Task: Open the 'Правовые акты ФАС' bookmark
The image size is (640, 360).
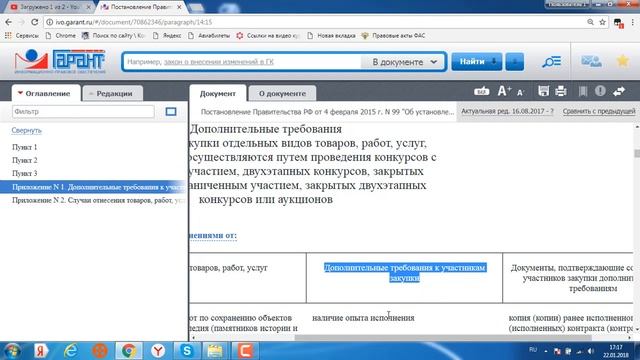Action: click(x=393, y=36)
